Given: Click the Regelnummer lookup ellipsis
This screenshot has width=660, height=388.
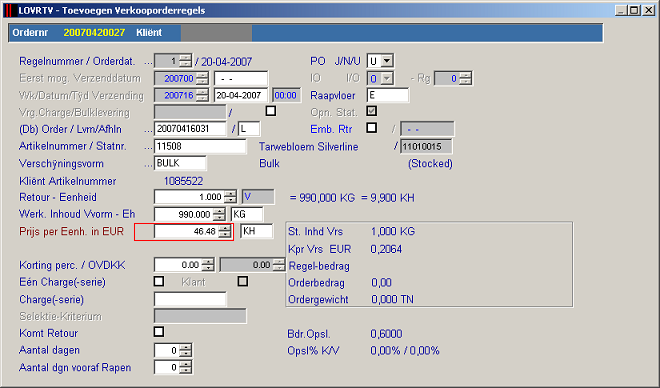Looking at the screenshot, I should 149,62.
